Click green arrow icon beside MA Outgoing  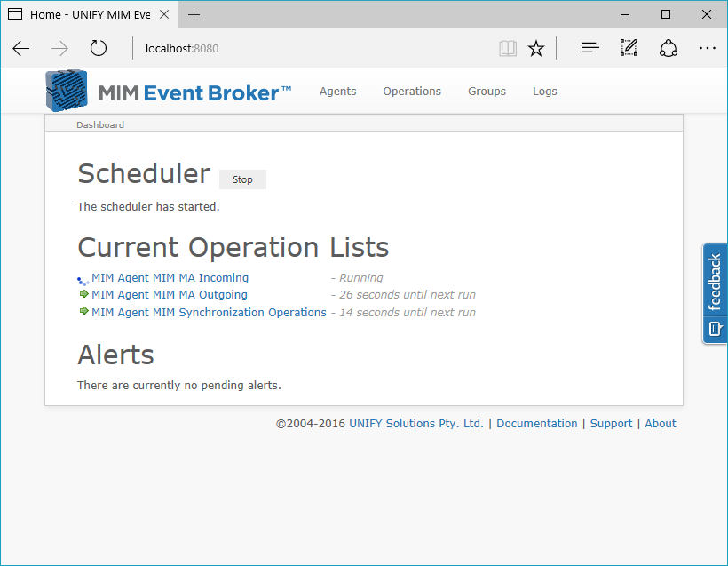point(84,294)
